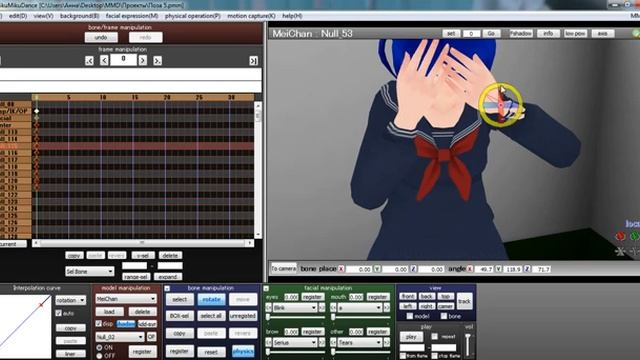Screen dimensions: 640x360
Task: Click the eyes value 0.000 field
Action: click(291, 297)
